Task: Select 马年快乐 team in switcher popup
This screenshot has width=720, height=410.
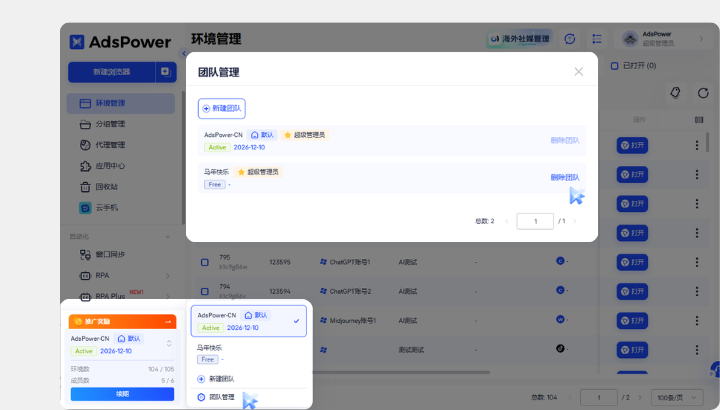Action: pos(248,354)
